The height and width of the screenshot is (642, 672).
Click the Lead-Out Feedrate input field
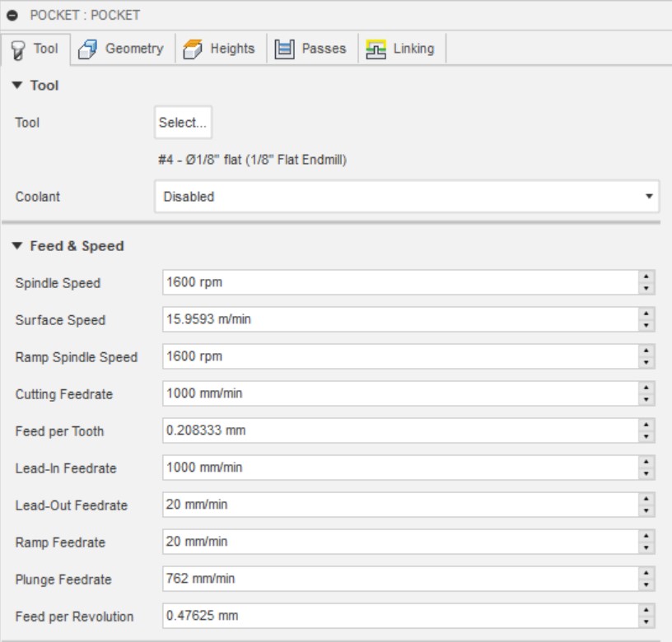click(x=400, y=505)
